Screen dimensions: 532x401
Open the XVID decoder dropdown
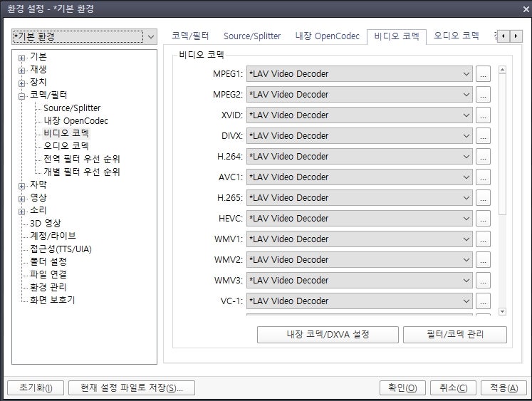pos(360,115)
